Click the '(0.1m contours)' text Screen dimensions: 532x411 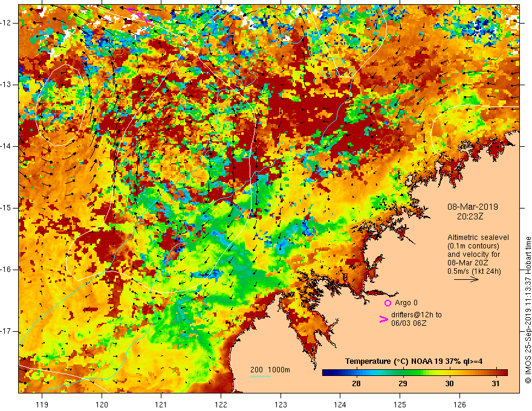coord(473,246)
